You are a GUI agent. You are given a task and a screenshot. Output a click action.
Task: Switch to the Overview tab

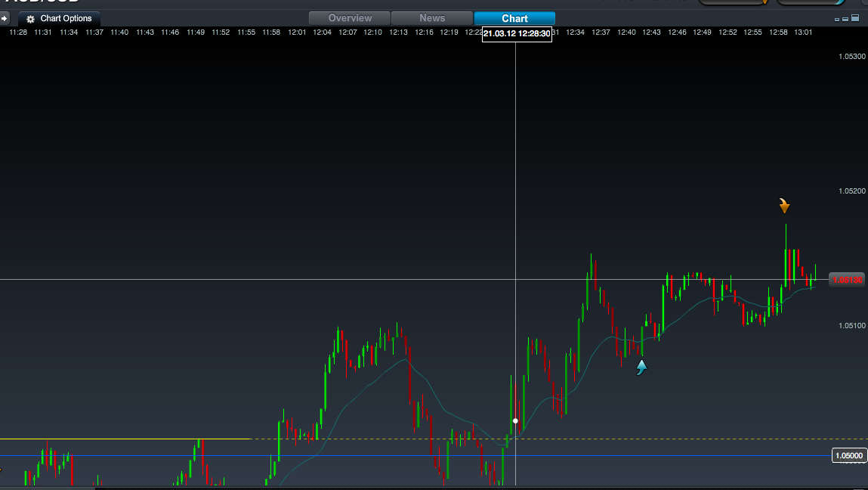pos(350,18)
